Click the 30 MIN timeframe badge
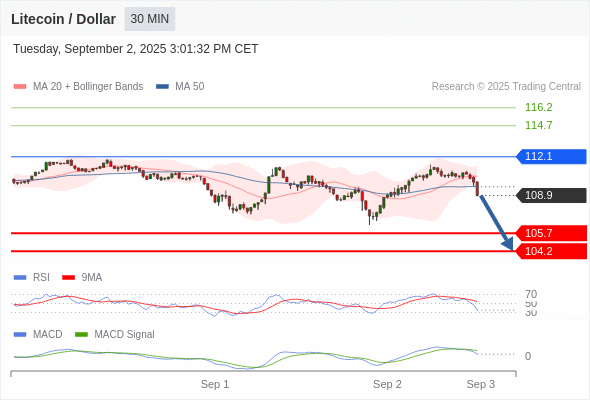This screenshot has height=400, width=590. coord(150,19)
